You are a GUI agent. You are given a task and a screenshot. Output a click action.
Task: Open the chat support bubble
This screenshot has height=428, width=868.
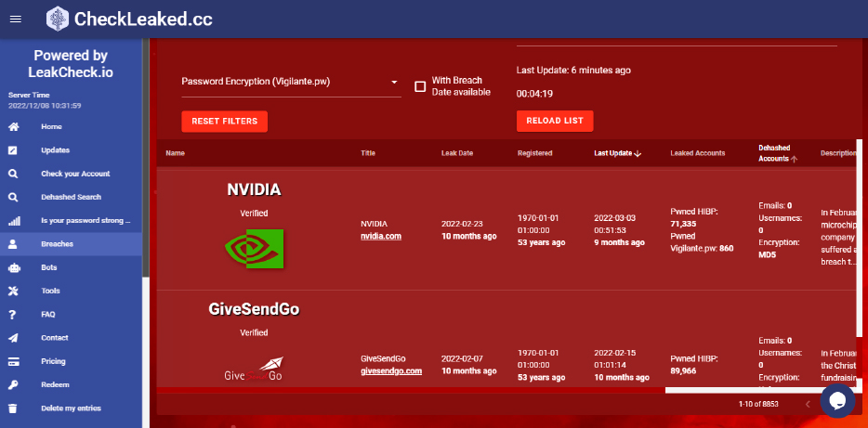click(837, 400)
